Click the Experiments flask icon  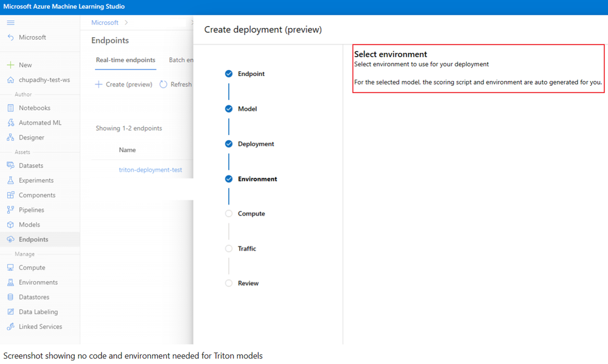point(10,180)
